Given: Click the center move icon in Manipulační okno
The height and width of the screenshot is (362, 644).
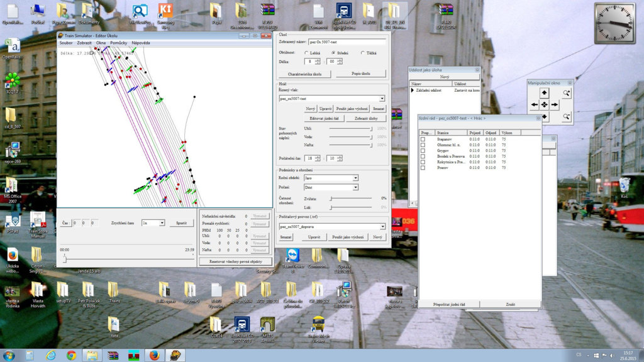Looking at the screenshot, I should (545, 105).
